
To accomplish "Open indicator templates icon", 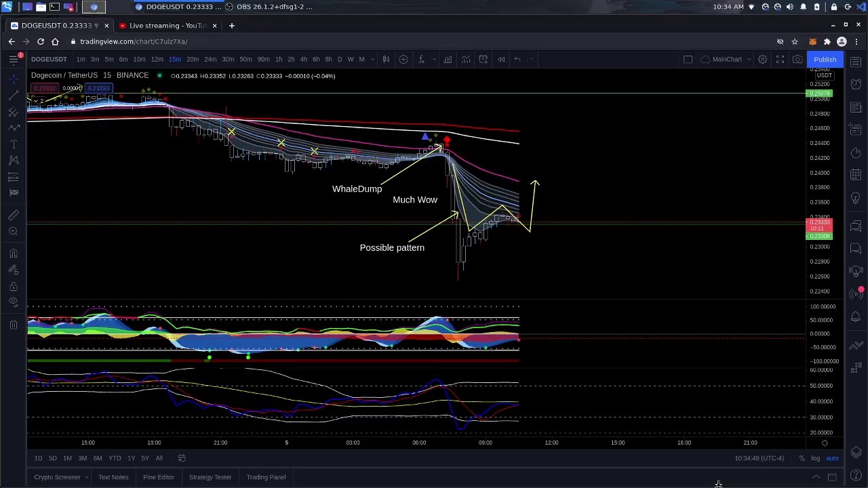I will [466, 60].
